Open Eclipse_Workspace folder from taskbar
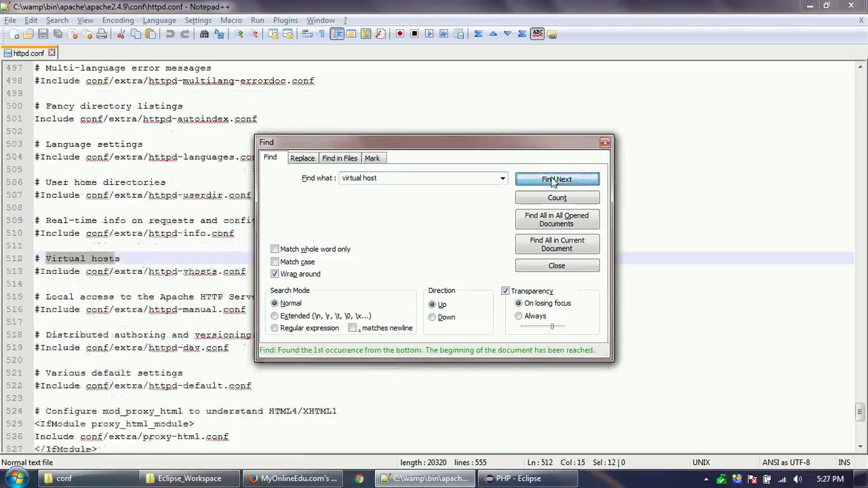This screenshot has width=868, height=488. [x=189, y=479]
